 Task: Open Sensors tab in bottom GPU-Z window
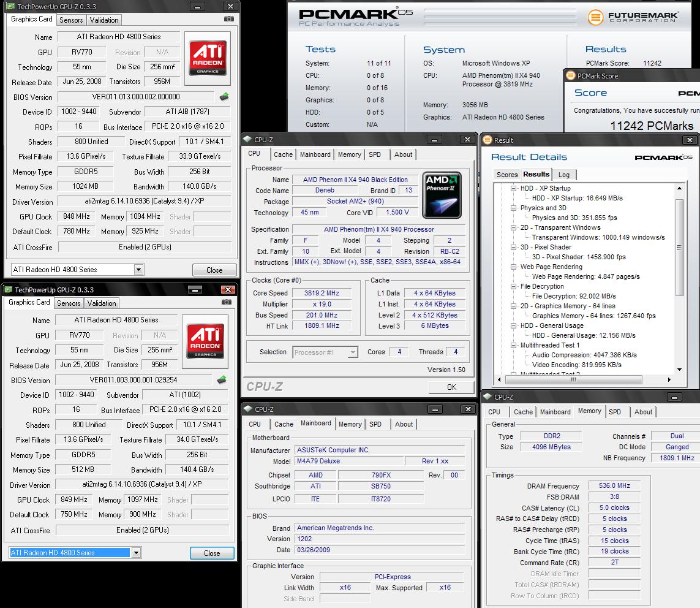(69, 303)
